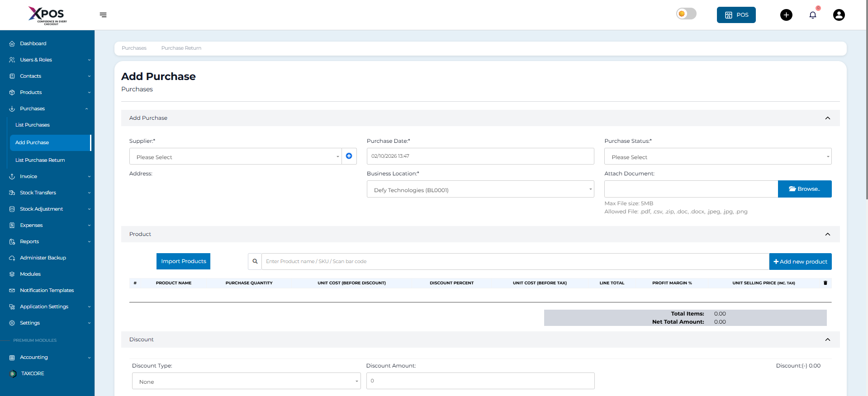Viewport: 868px width, 396px height.
Task: Click the Browse button for documents
Action: pos(804,189)
